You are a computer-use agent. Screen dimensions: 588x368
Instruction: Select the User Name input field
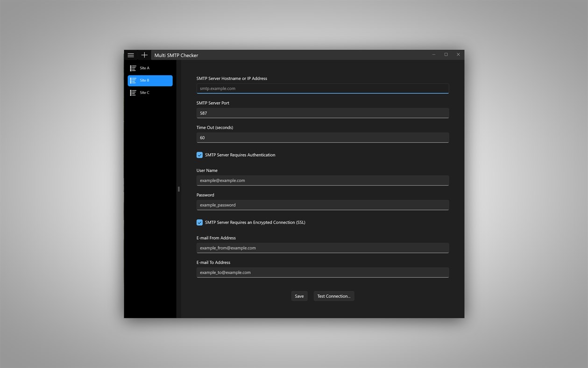click(x=322, y=180)
